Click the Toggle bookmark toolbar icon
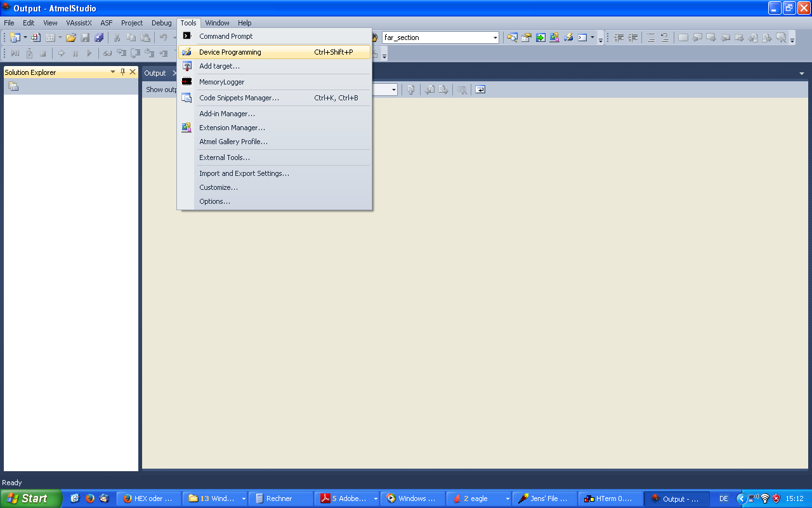This screenshot has height=508, width=812. pyautogui.click(x=683, y=37)
